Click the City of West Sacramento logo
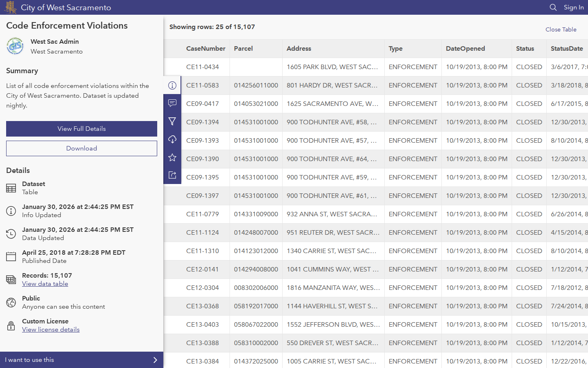Screen dimensions: 588x368 tap(10, 7)
